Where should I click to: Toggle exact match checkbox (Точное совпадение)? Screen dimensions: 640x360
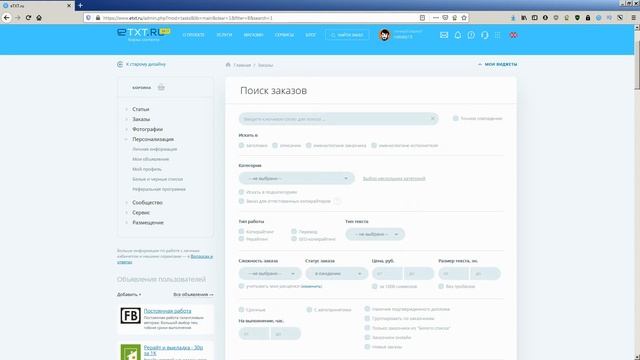456,118
